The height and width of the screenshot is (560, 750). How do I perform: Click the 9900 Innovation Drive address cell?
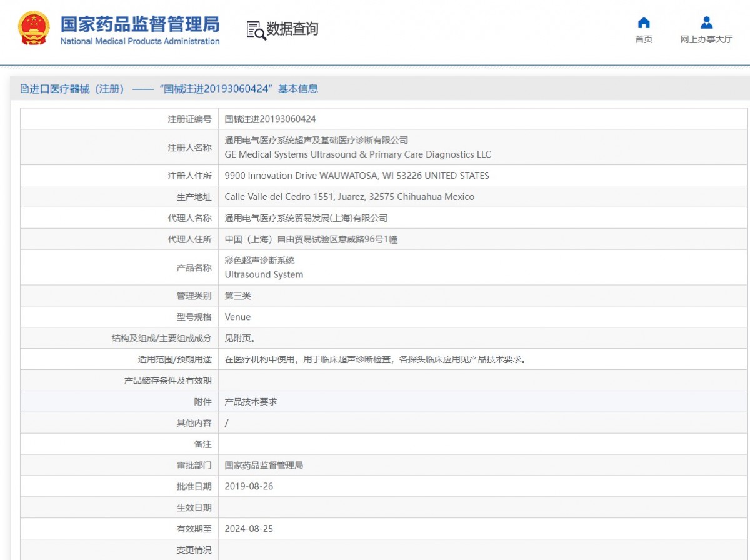tap(357, 176)
